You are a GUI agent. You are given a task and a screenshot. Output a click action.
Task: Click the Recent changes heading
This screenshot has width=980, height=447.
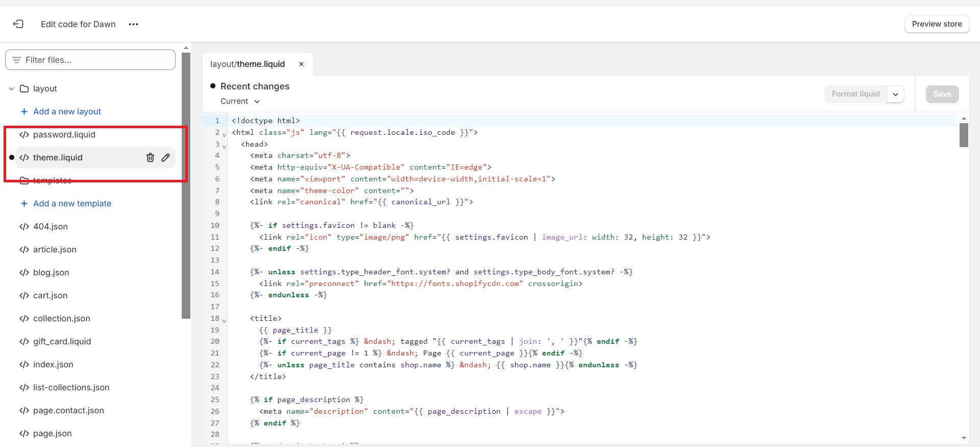coord(255,86)
